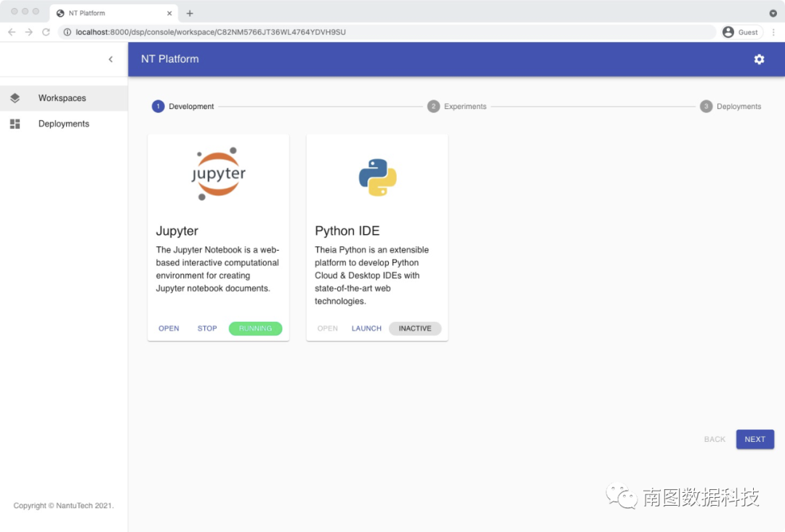The width and height of the screenshot is (785, 532).
Task: Go to step 3 Deployments
Action: tap(730, 106)
